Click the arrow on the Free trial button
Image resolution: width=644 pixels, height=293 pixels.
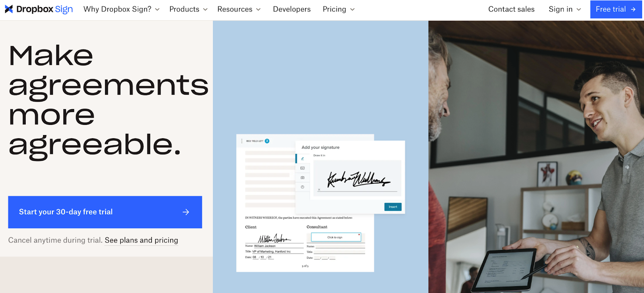click(633, 9)
